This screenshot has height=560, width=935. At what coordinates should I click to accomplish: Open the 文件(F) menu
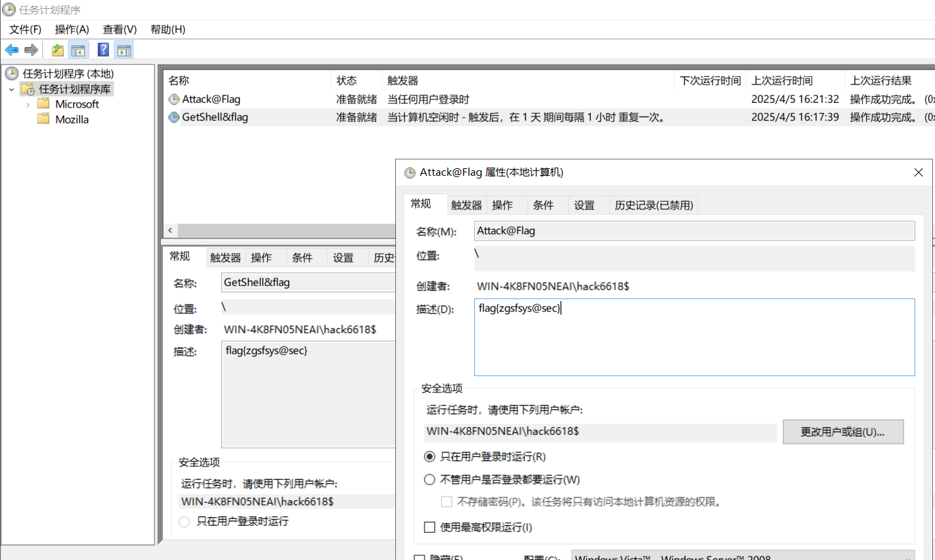(x=25, y=29)
